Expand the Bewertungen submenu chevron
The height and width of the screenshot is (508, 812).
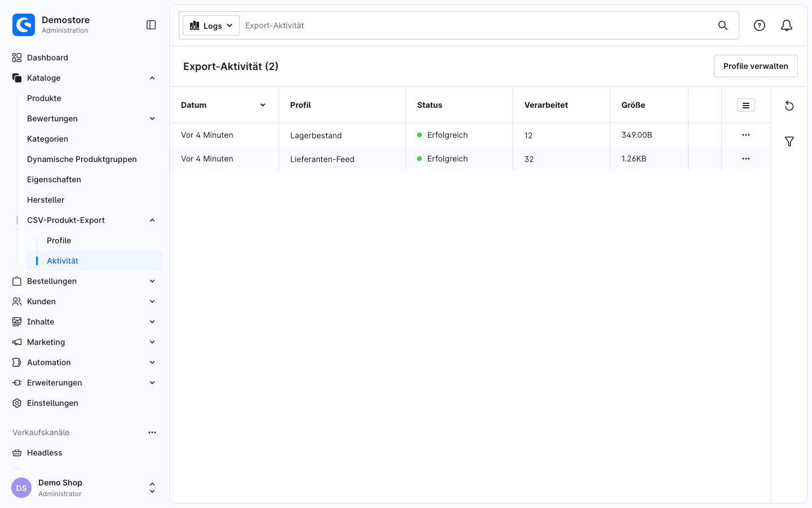point(152,119)
